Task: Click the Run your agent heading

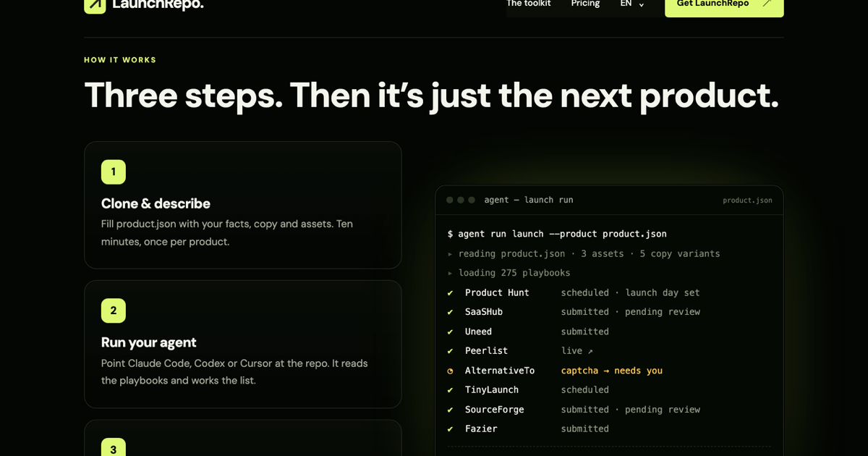Action: [148, 342]
